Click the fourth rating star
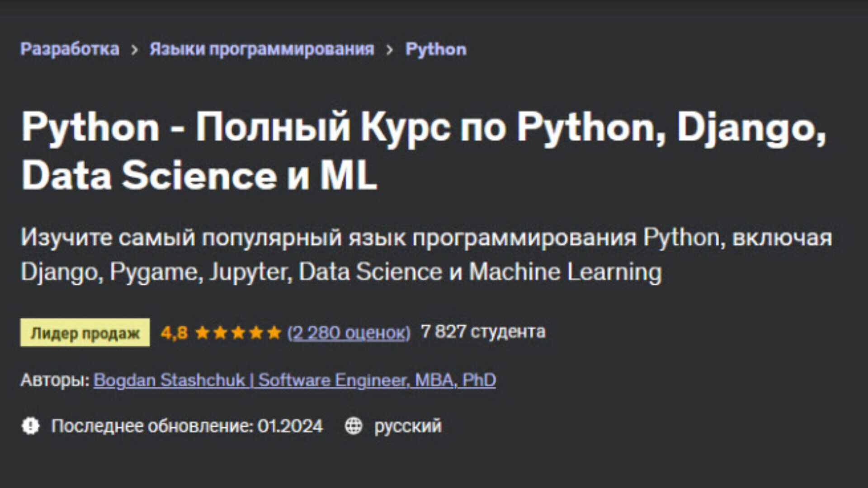This screenshot has width=868, height=488. point(256,333)
